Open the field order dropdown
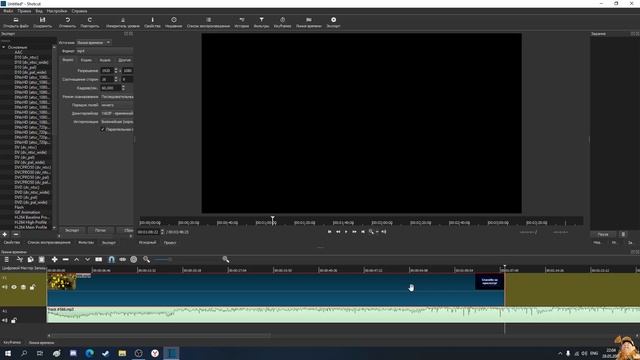Screen dimensions: 640x360 click(x=117, y=105)
